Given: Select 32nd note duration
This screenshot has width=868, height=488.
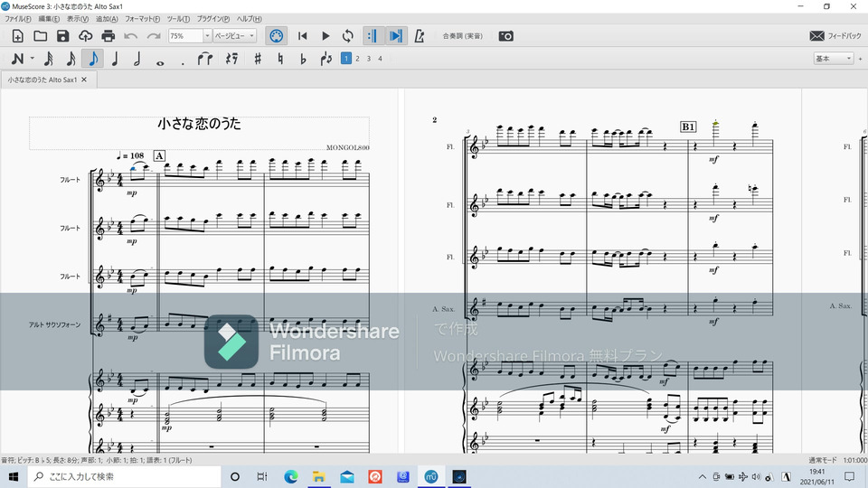Looking at the screenshot, I should [x=48, y=59].
